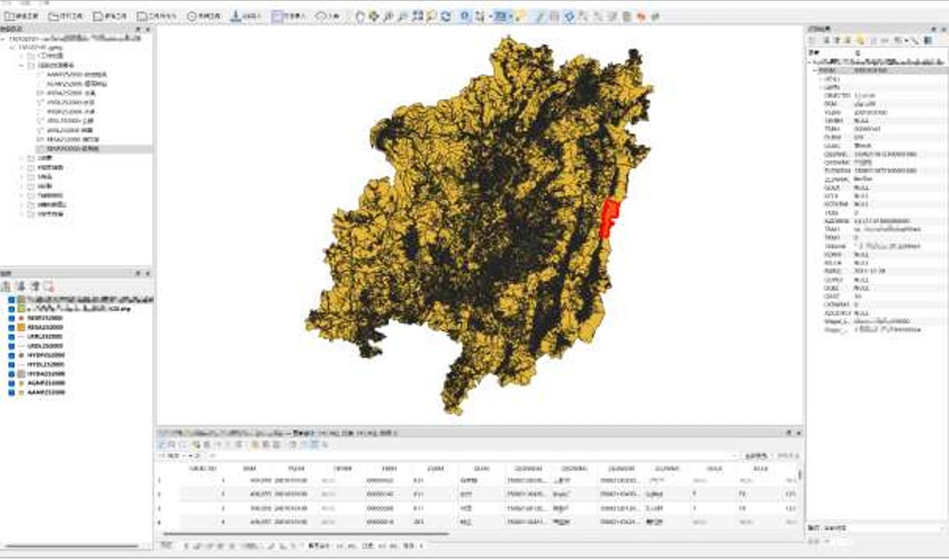Screen dimensions: 949x560
Task: Click the download-arrow button in top toolbar
Action: pos(246,16)
